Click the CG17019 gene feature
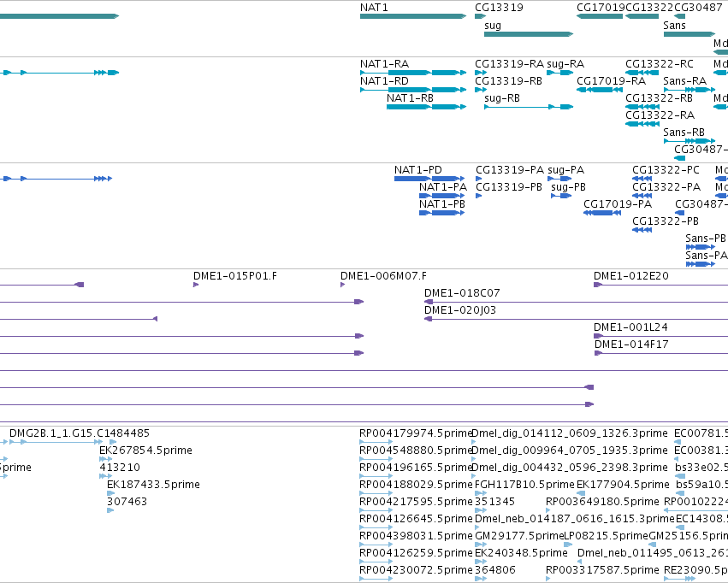The image size is (728, 583). pyautogui.click(x=600, y=16)
